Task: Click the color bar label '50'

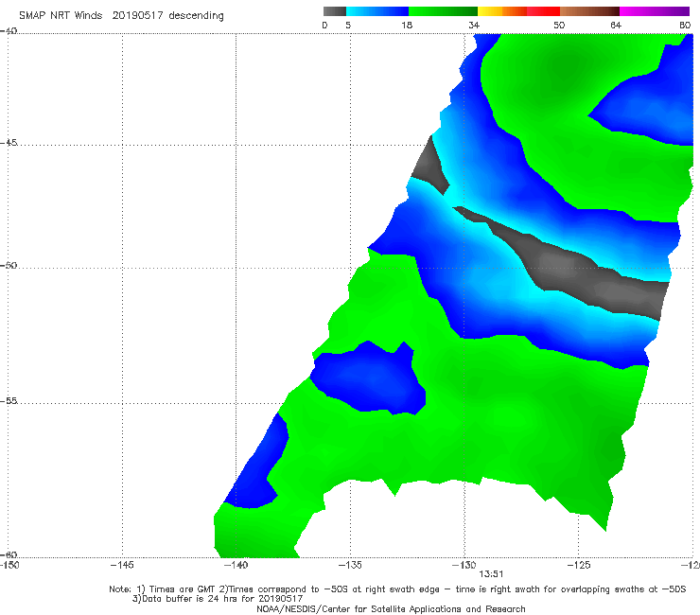Action: click(x=559, y=26)
